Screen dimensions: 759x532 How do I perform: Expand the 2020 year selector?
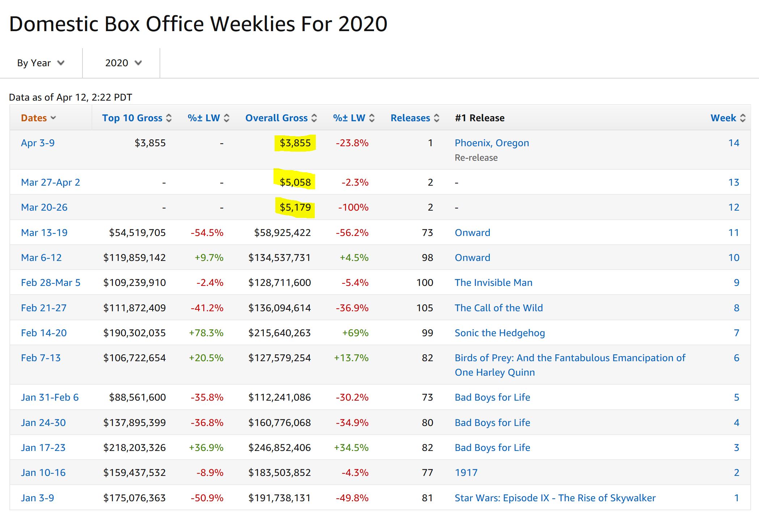(x=123, y=63)
